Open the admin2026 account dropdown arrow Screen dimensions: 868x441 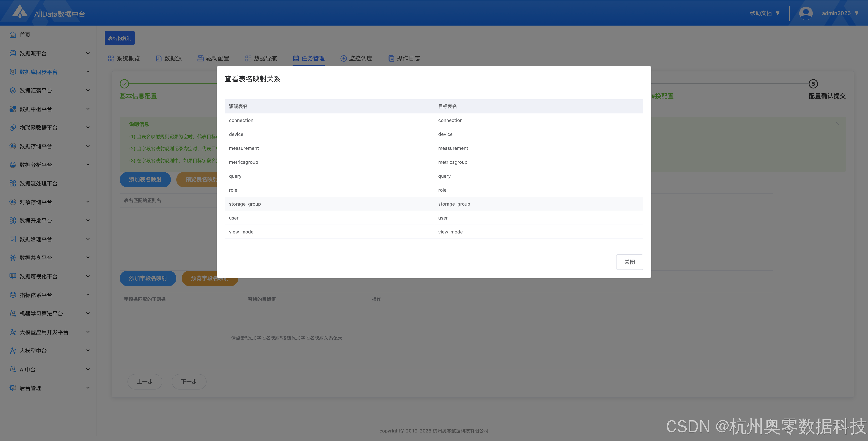857,13
